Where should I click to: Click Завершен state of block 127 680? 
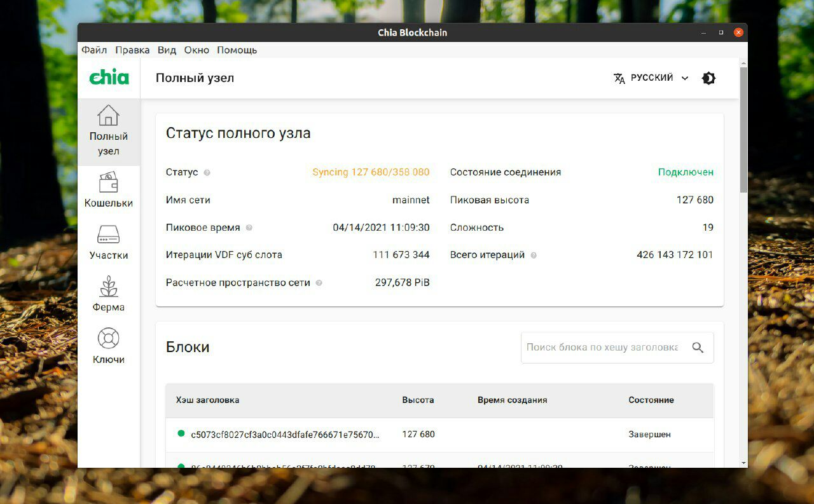click(649, 435)
